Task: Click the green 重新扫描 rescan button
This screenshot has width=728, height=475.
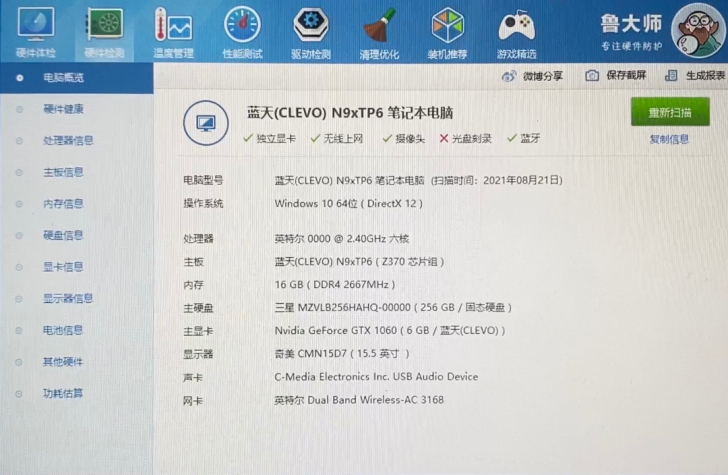Action: (670, 111)
